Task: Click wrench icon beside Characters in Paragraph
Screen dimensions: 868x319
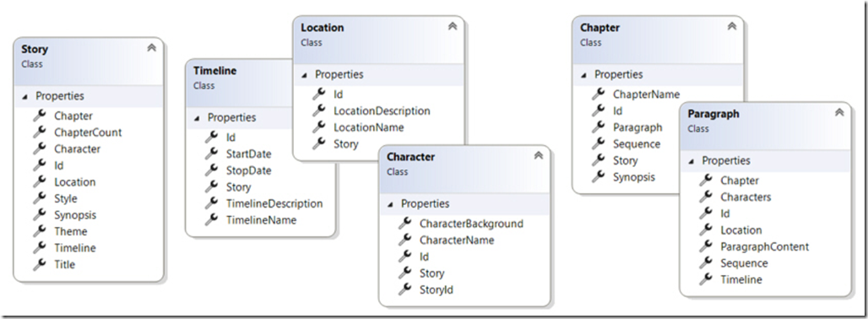Action: [706, 197]
